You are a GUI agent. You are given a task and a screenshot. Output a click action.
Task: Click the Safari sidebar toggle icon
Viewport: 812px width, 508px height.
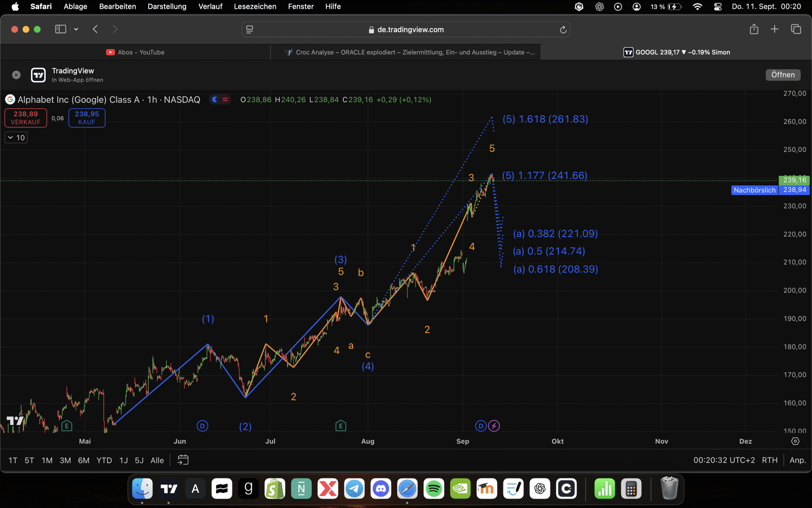[60, 29]
